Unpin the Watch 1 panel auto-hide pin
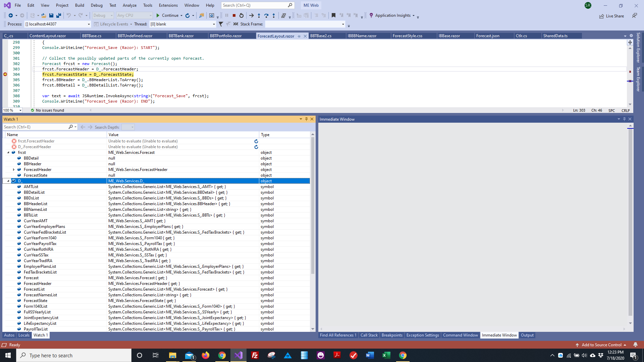Image resolution: width=644 pixels, height=362 pixels. (x=306, y=119)
